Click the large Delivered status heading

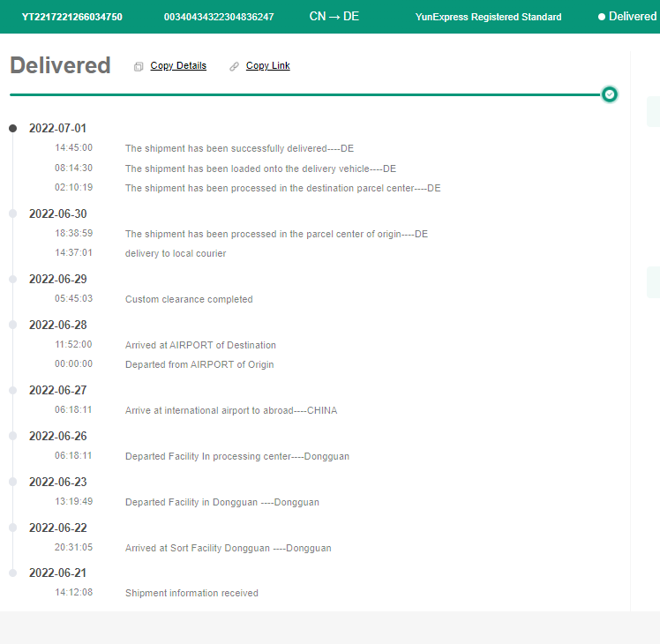tap(60, 65)
